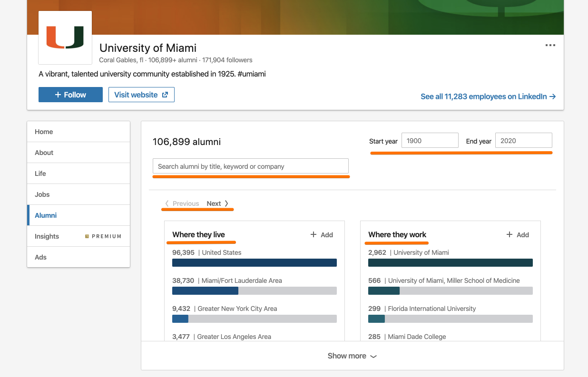Open the About tab
The image size is (588, 377).
pos(78,153)
